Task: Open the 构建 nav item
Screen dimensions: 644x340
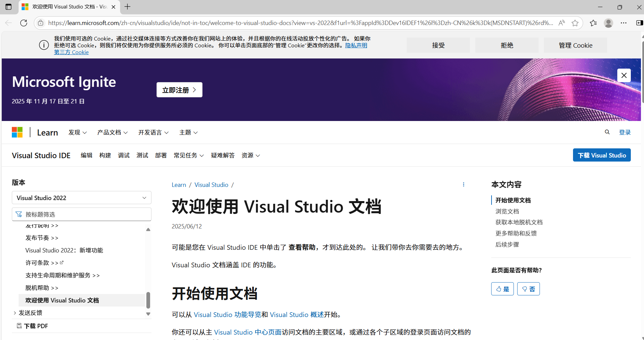Action: point(105,155)
